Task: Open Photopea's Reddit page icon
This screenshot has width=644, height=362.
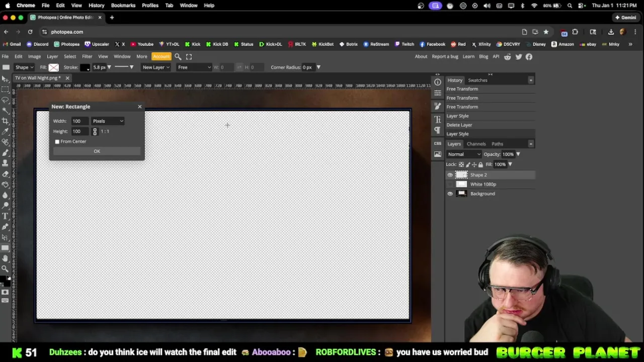Action: [x=508, y=57]
